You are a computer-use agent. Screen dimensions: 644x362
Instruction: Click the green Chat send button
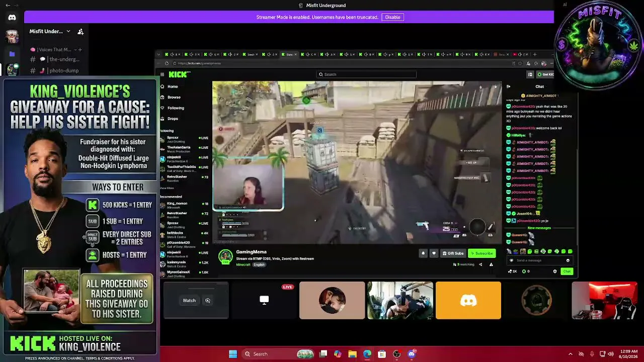click(567, 271)
